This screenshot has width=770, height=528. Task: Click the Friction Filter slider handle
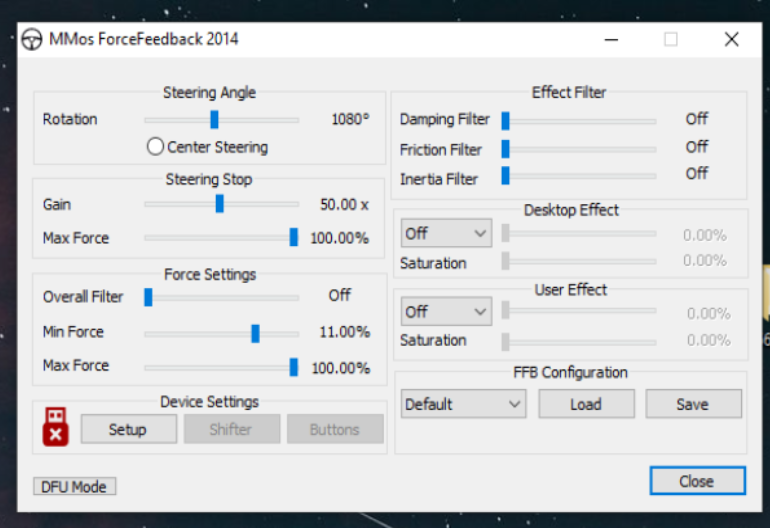(505, 149)
